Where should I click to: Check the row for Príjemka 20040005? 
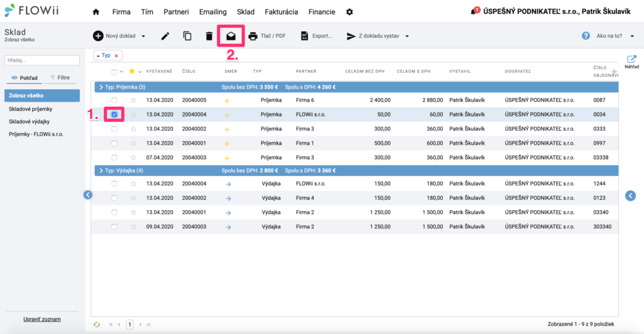114,100
